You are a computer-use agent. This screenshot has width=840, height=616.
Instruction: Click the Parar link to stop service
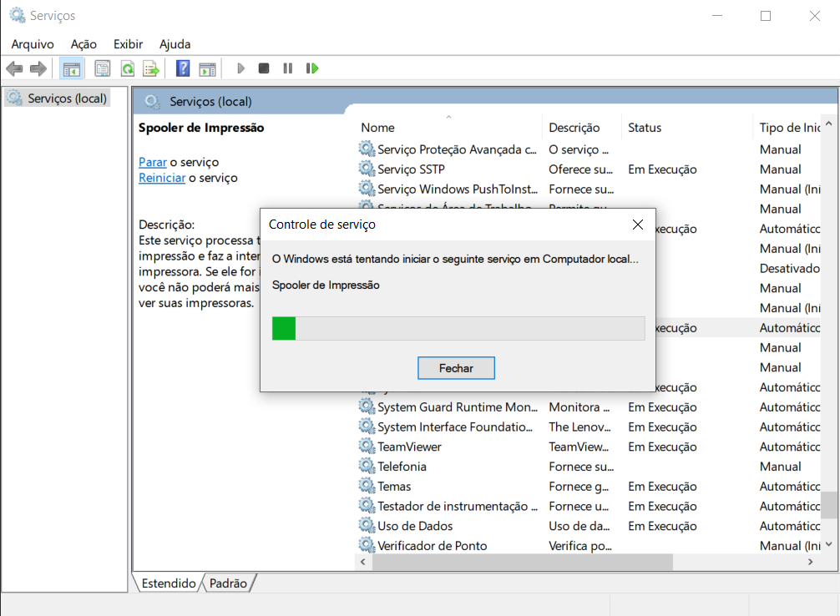(x=153, y=162)
